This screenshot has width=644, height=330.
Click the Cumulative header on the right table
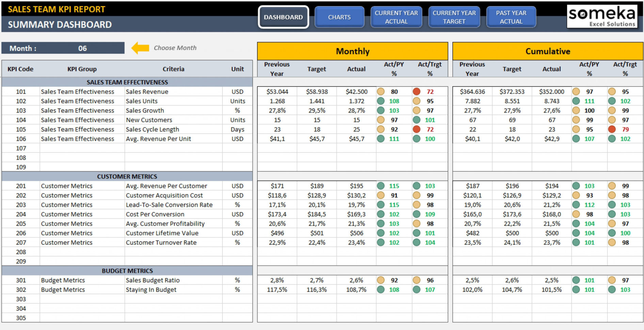[x=547, y=51]
